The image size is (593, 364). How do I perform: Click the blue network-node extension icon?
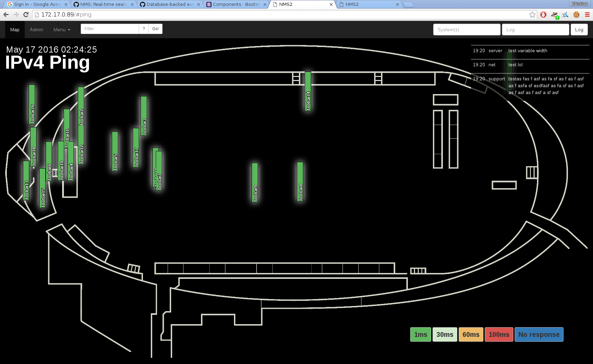coord(565,14)
